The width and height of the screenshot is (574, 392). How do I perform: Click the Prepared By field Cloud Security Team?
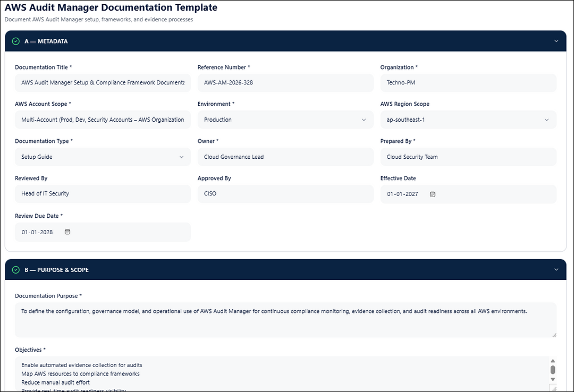468,157
